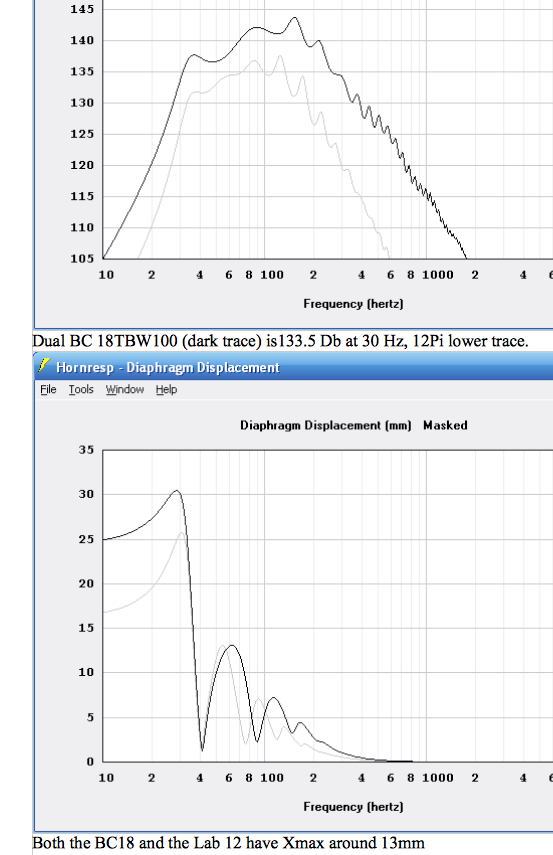Image resolution: width=553 pixels, height=855 pixels.
Task: Click the dark displacement trace peak near 30 mm
Action: 177,491
